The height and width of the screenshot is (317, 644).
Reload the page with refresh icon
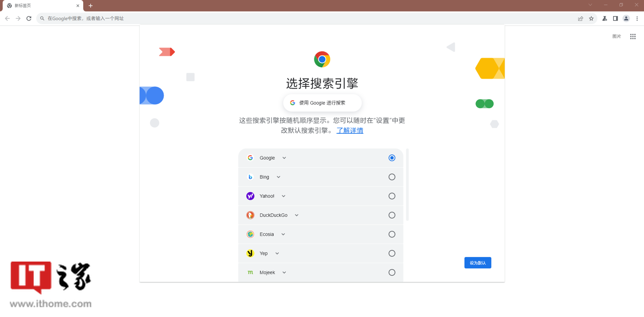pyautogui.click(x=29, y=18)
